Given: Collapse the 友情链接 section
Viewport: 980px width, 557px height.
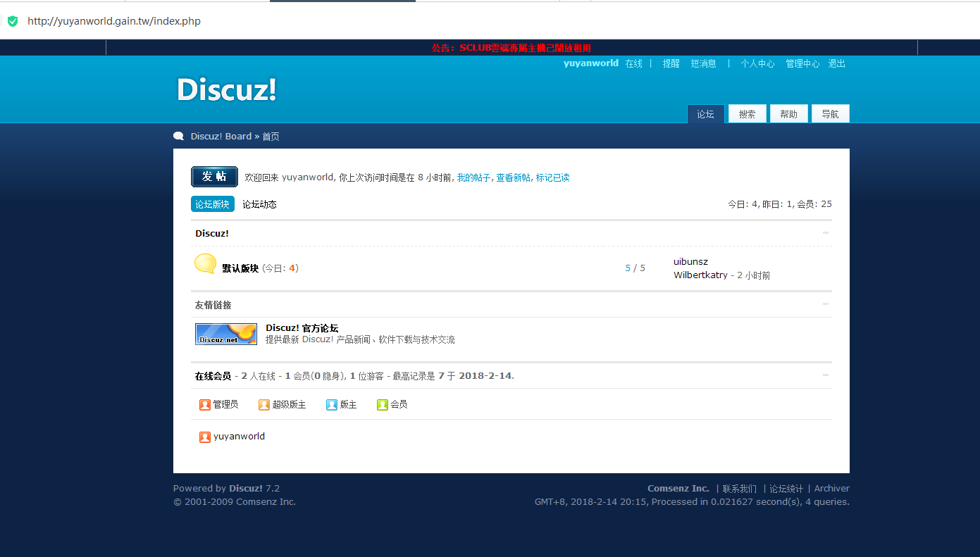Looking at the screenshot, I should (x=826, y=304).
